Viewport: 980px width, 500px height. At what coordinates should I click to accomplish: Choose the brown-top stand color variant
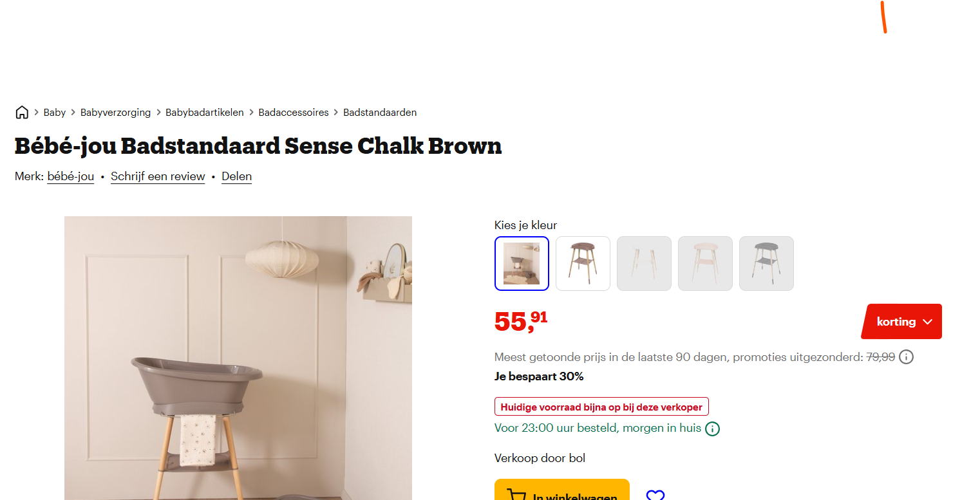click(x=583, y=264)
